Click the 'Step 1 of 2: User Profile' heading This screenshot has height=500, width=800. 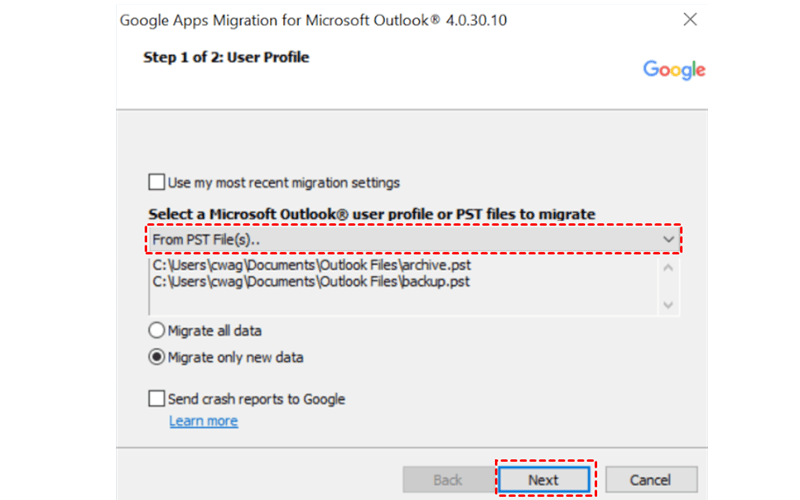pos(226,58)
